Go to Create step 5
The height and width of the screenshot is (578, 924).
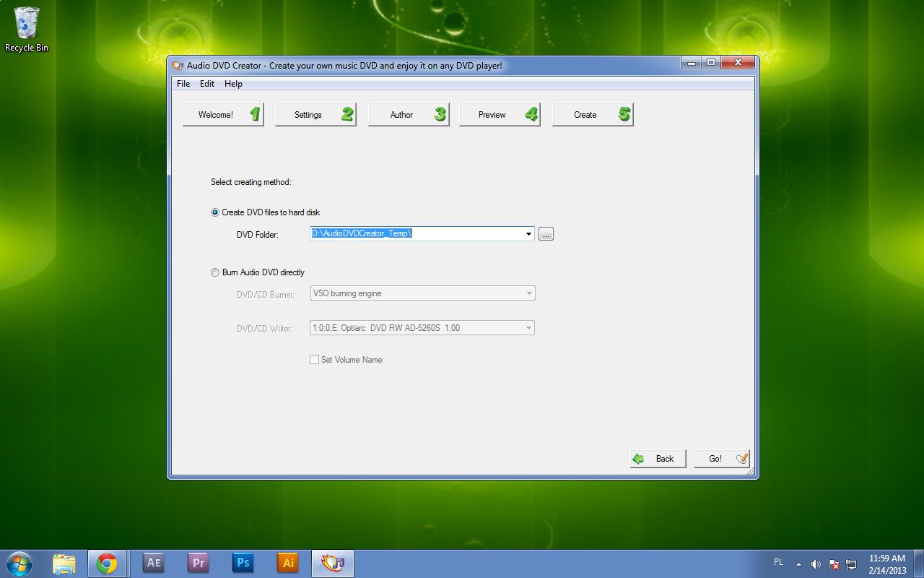pyautogui.click(x=593, y=114)
